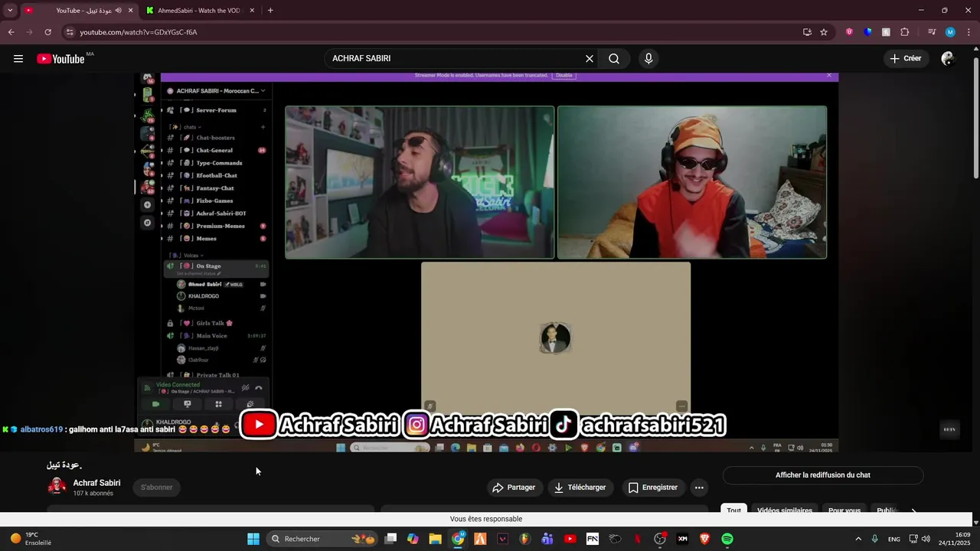Close the AhmedSabiri VOD tab

pyautogui.click(x=251, y=11)
